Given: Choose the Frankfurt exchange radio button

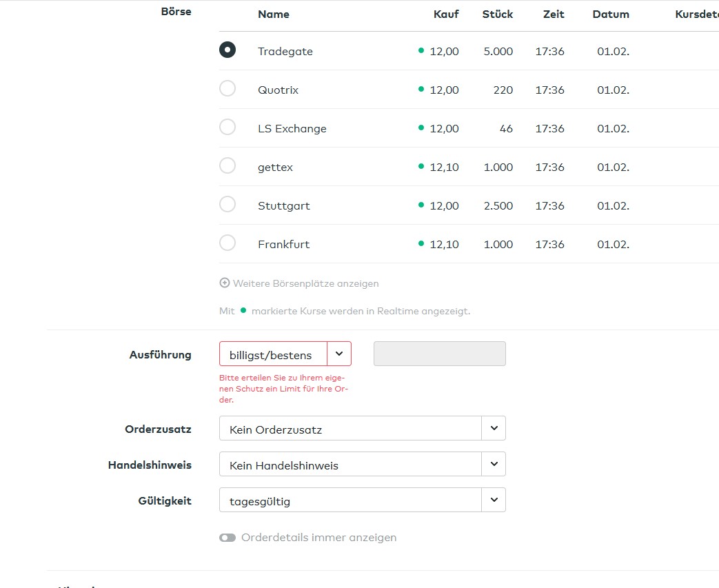Looking at the screenshot, I should [x=227, y=243].
